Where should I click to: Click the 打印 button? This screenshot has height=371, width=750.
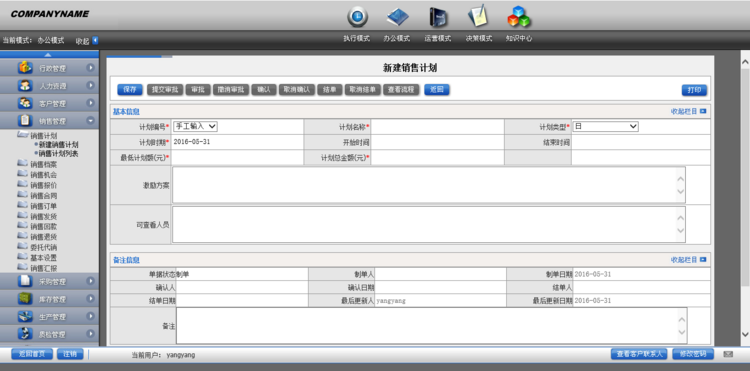tap(694, 90)
